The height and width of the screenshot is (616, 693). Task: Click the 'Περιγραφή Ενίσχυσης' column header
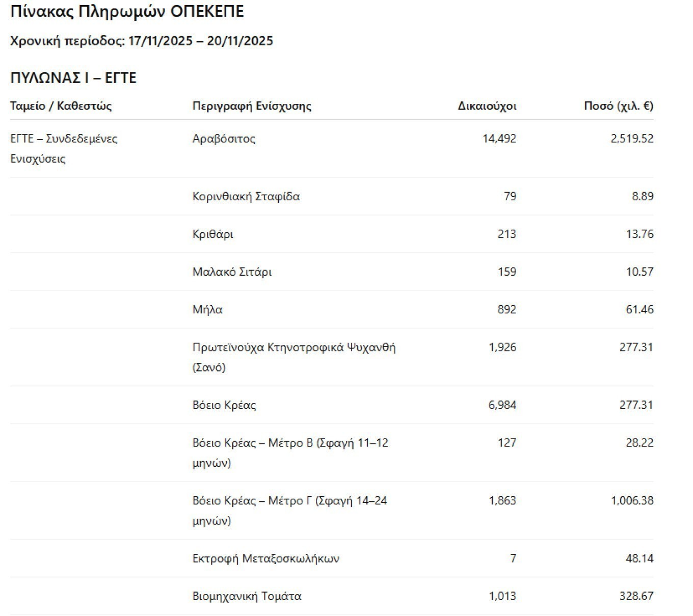pos(252,106)
